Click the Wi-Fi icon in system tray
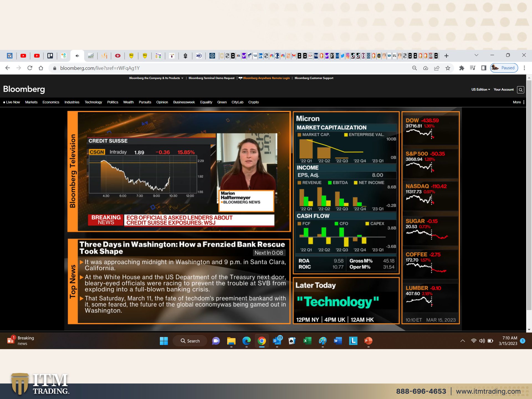 pos(474,341)
